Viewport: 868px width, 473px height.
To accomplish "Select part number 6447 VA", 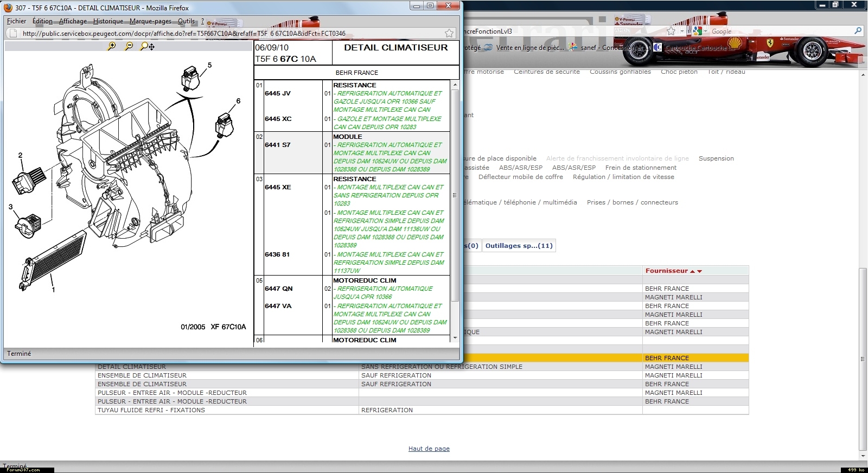I will 278,306.
